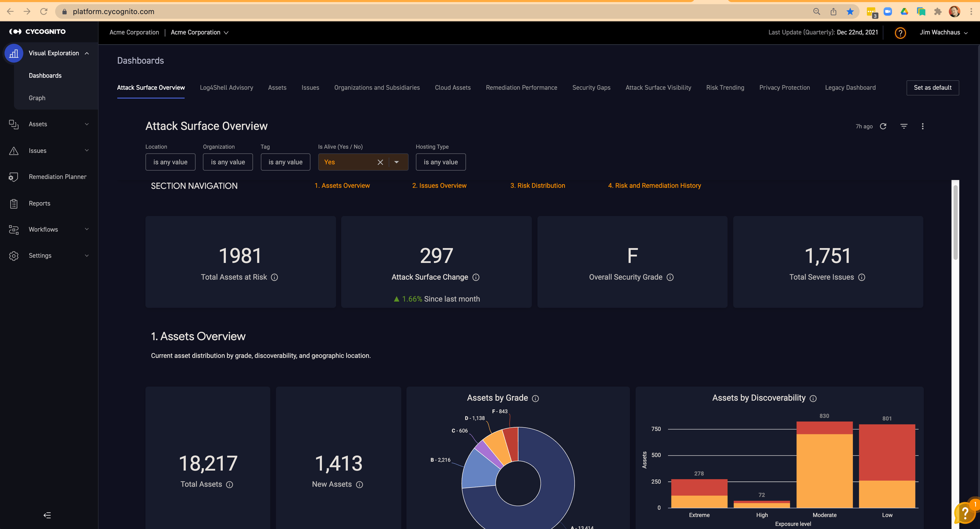Click the B slice in Assets by Grade pie
The height and width of the screenshot is (529, 980).
click(480, 468)
